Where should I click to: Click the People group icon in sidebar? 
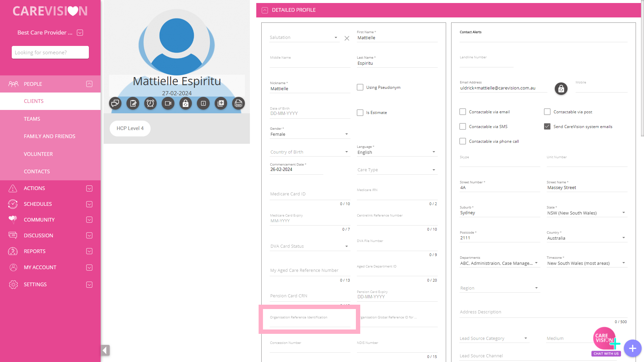(x=13, y=84)
